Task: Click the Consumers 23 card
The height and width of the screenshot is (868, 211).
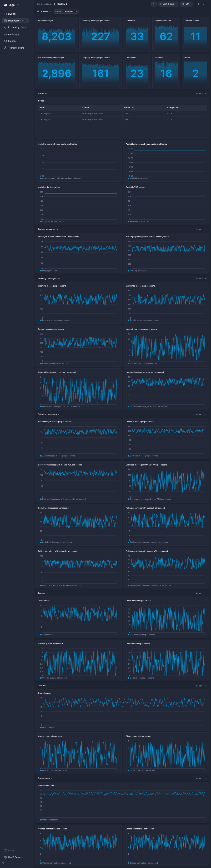Action: 137,71
